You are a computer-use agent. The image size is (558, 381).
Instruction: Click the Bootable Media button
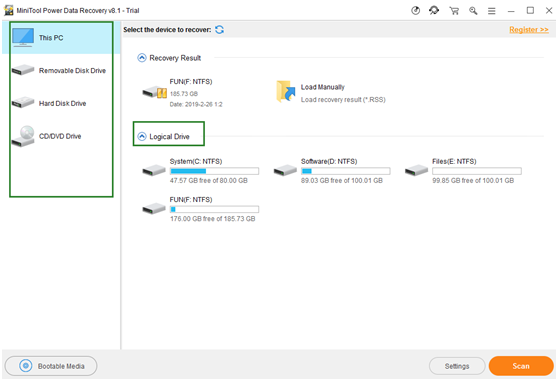click(x=51, y=366)
